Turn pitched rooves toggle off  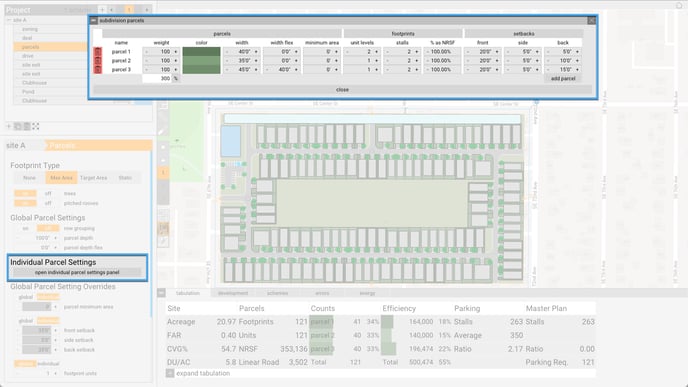click(x=48, y=203)
